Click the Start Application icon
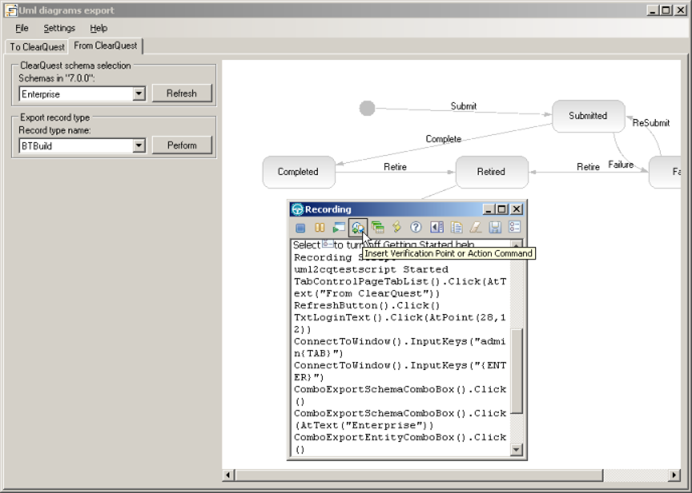Image resolution: width=692 pixels, height=493 pixels. [x=338, y=227]
